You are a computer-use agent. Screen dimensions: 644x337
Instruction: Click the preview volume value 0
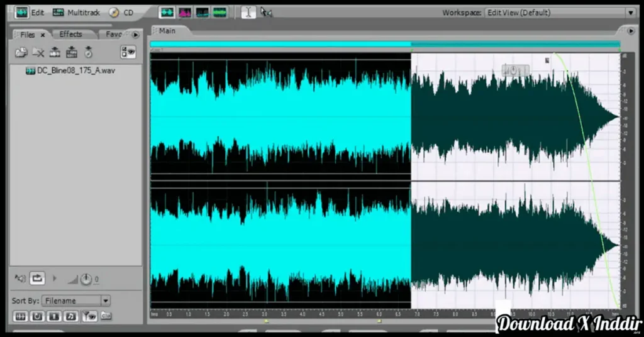point(96,280)
